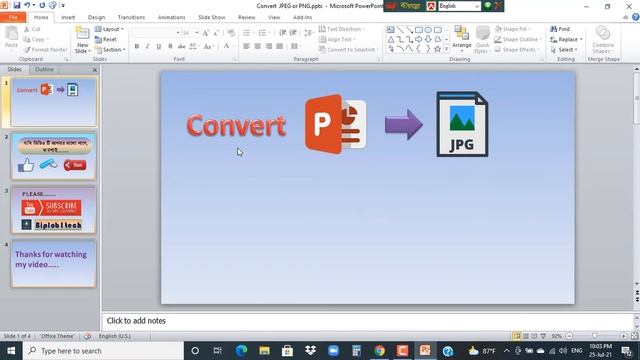Toggle text shadow formatting
Screen dimensions: 640x360
click(x=170, y=46)
